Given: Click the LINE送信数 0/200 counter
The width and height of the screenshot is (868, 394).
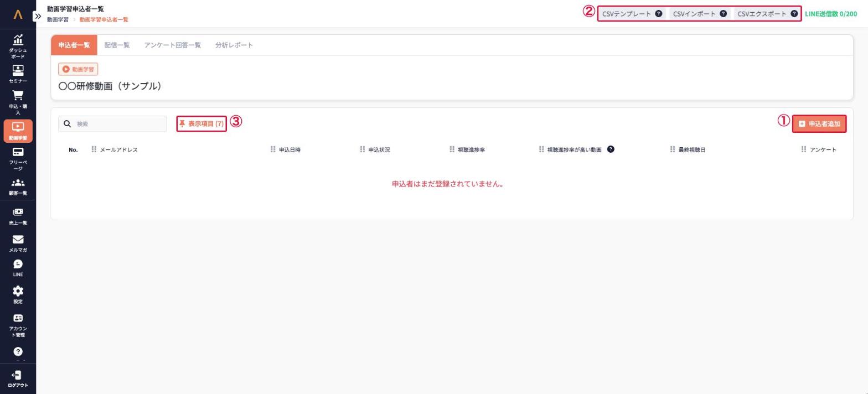Looking at the screenshot, I should pyautogui.click(x=831, y=14).
